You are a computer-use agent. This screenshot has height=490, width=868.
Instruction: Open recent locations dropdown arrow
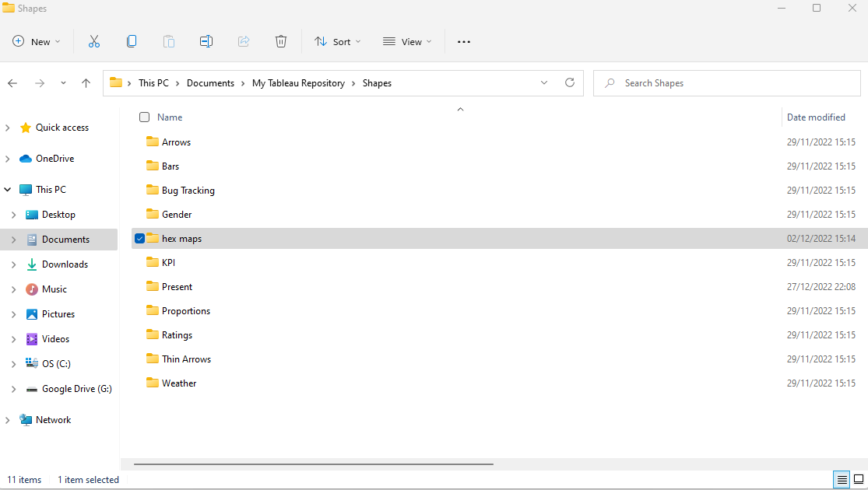pyautogui.click(x=63, y=83)
